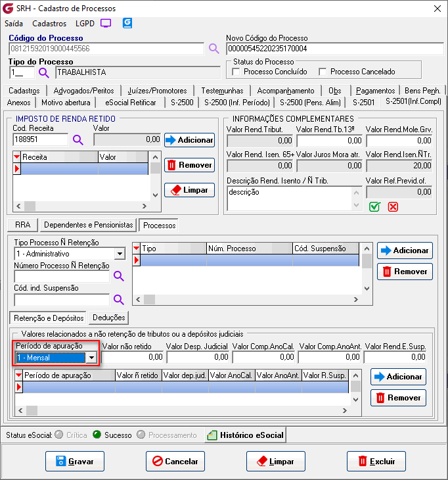Open the Cadastros menu
Screen dimensions: 448x480
click(x=49, y=23)
